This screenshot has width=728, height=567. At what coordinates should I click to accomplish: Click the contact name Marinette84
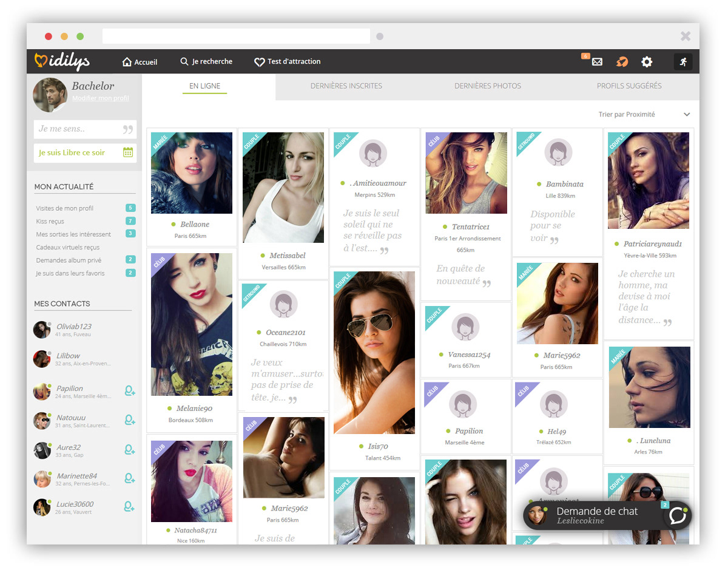click(76, 476)
